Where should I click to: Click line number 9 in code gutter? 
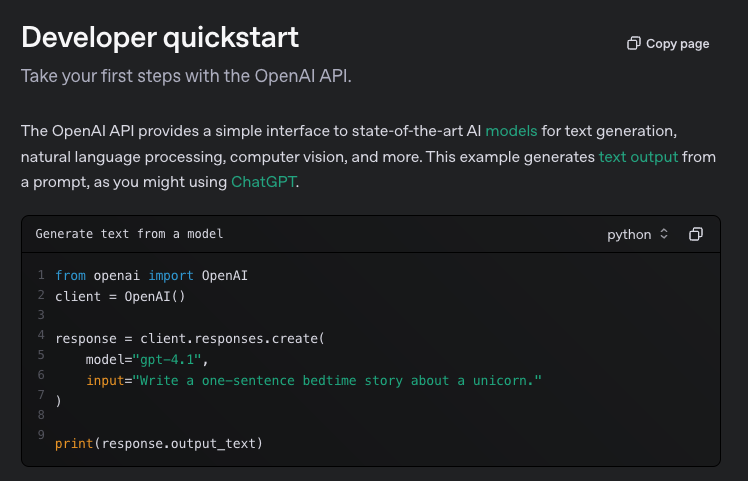pos(41,435)
